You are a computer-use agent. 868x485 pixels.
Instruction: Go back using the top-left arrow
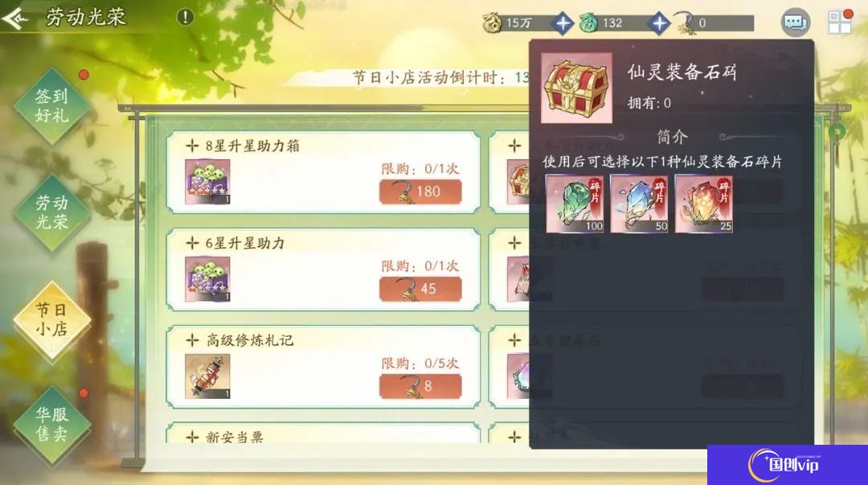click(14, 18)
